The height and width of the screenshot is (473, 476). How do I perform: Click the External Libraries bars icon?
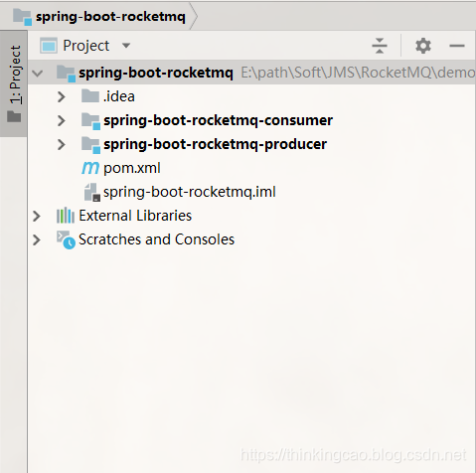tap(66, 216)
